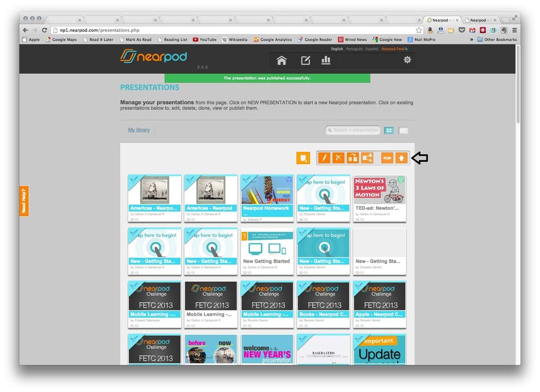
Task: Open the Mark As Read bookmark
Action: pyautogui.click(x=136, y=40)
